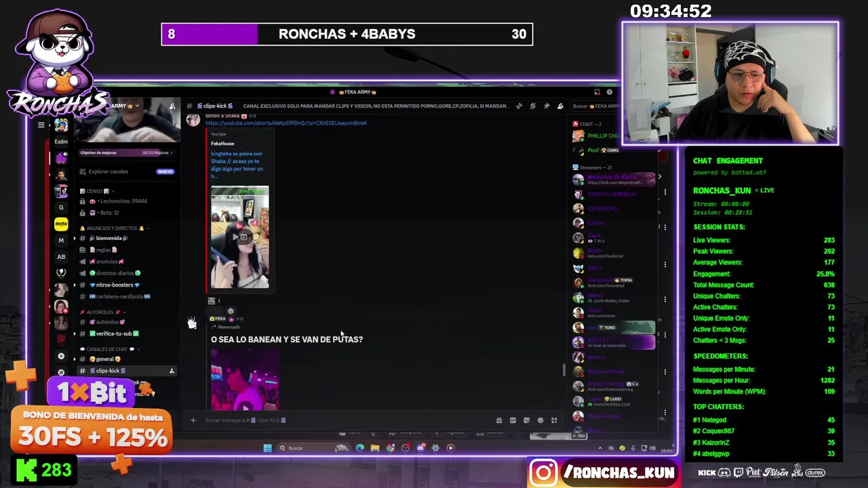Image resolution: width=868 pixels, height=488 pixels.
Task: Open the yellow éxito server icon
Action: [61, 224]
